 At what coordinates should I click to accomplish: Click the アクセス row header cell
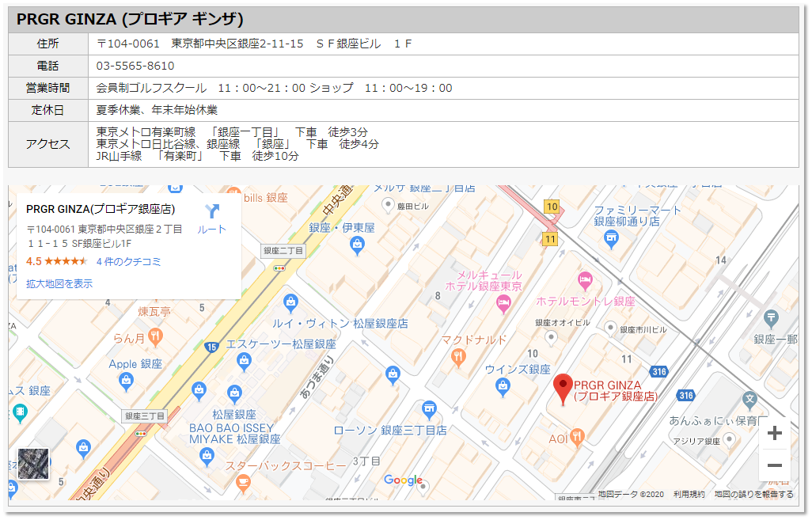click(x=48, y=145)
